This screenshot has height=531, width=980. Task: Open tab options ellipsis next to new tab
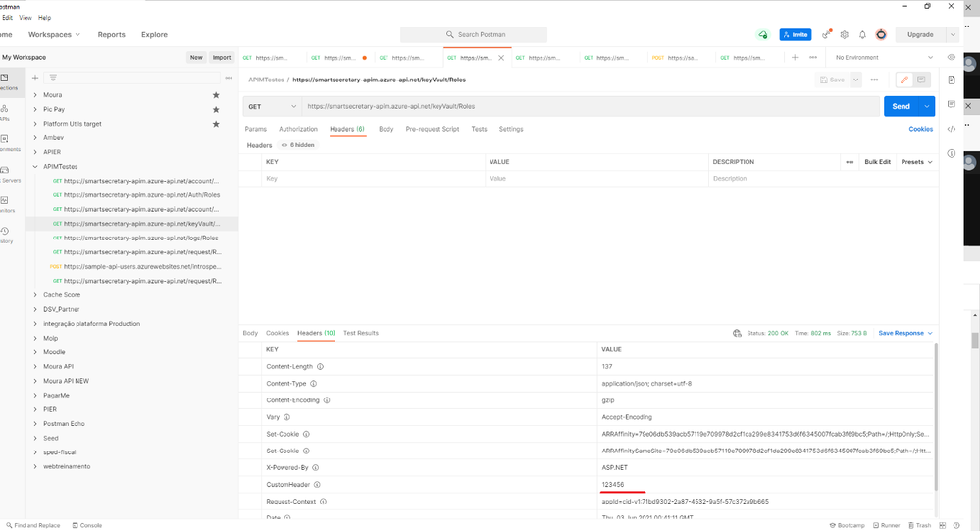point(813,58)
